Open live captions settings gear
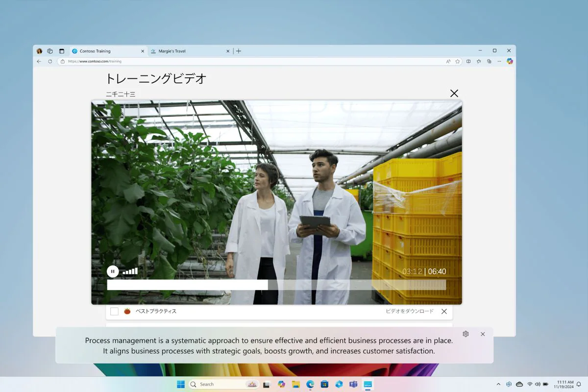The height and width of the screenshot is (392, 588). pyautogui.click(x=465, y=334)
